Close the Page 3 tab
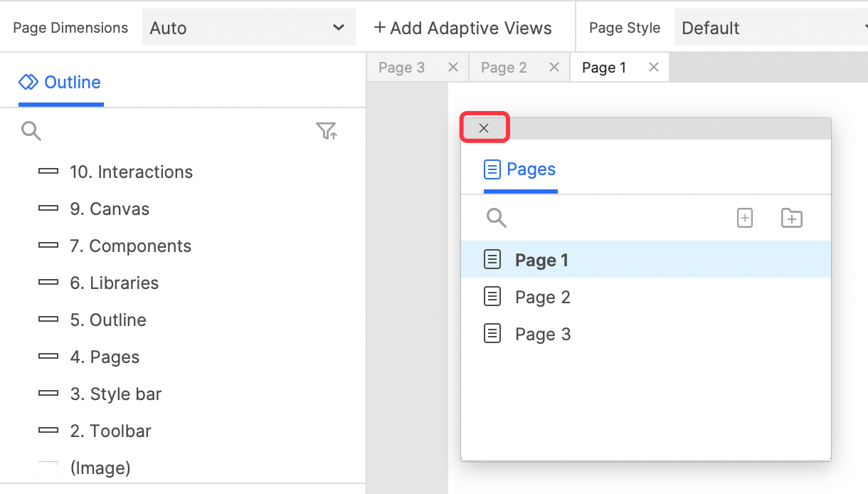This screenshot has width=868, height=494. (x=452, y=67)
